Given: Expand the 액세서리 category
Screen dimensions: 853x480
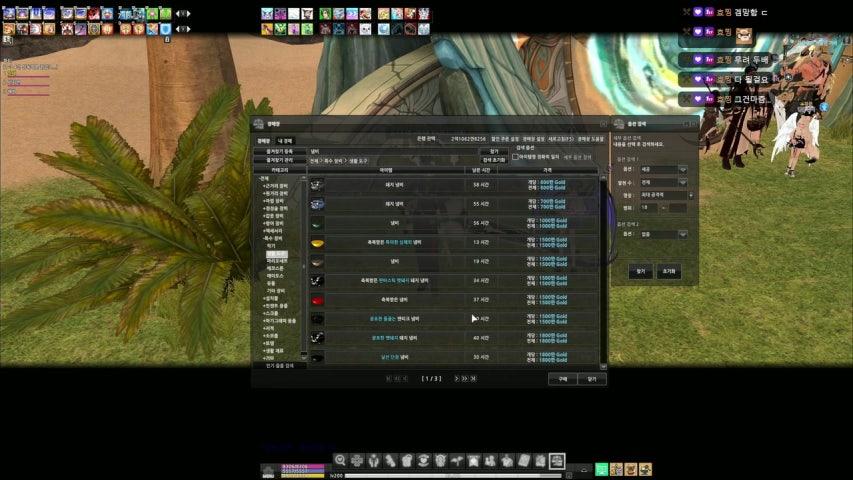Looking at the screenshot, I should point(273,231).
